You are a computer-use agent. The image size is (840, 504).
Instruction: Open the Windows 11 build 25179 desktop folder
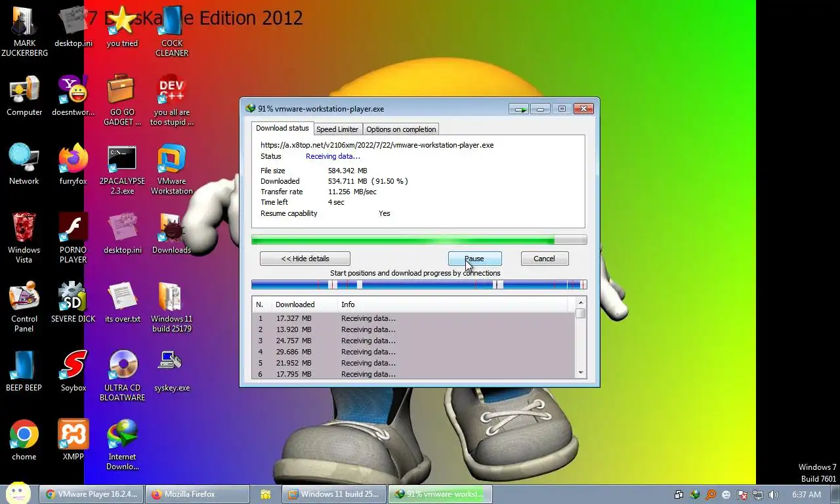172,307
